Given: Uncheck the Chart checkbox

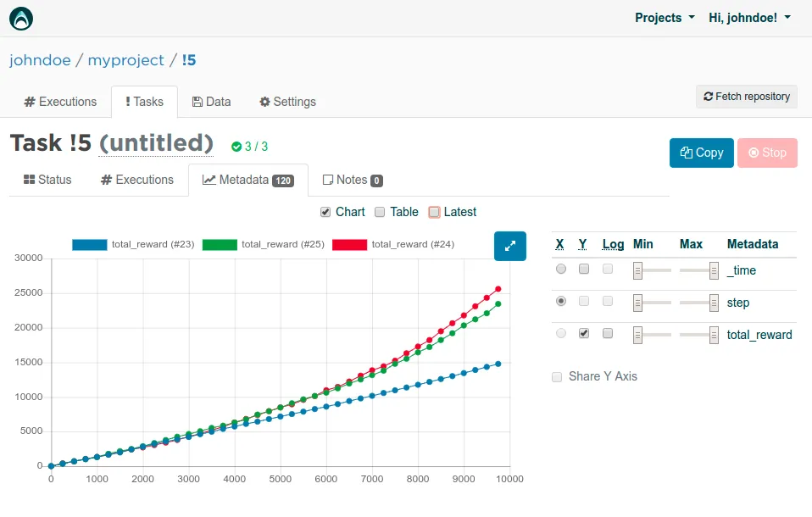Looking at the screenshot, I should (x=325, y=212).
